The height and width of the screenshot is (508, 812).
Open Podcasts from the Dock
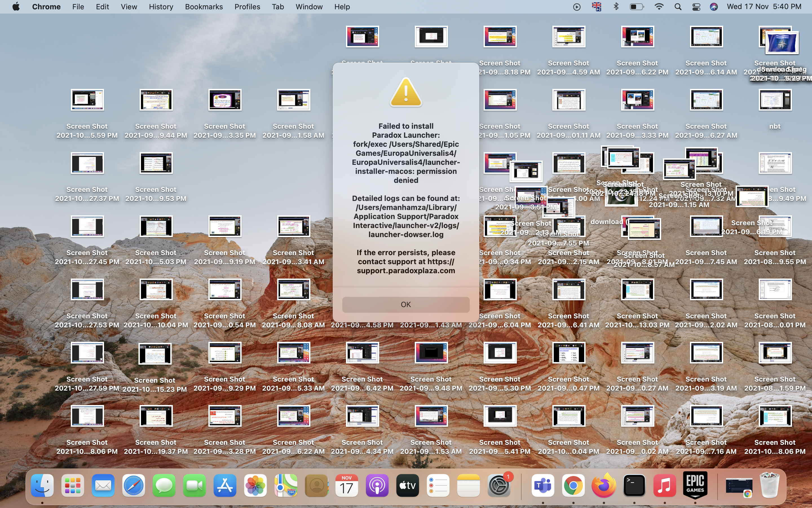point(377,485)
